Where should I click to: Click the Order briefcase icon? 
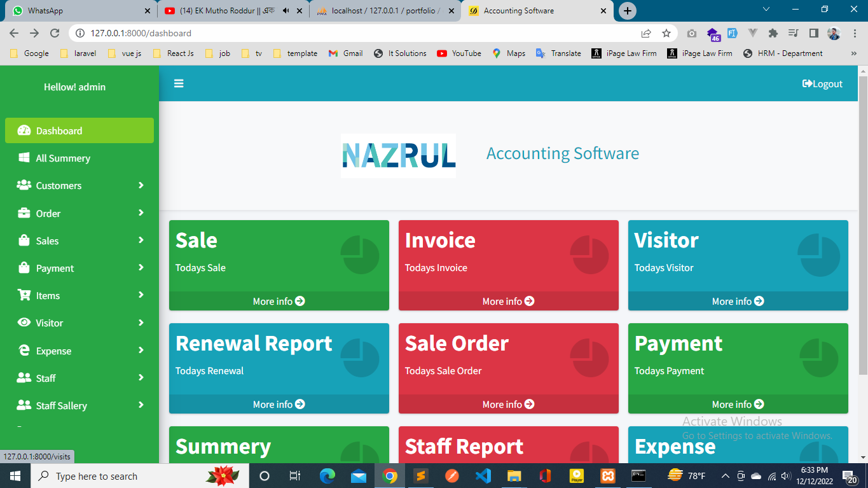(24, 213)
